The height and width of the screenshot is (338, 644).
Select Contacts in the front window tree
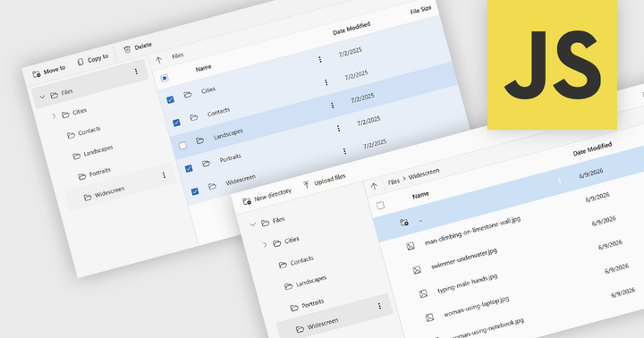click(x=302, y=260)
